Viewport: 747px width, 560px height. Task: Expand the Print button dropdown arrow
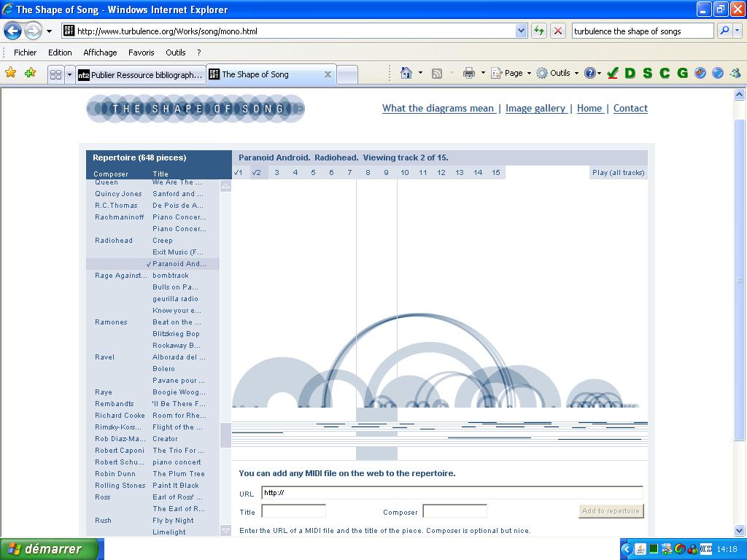pyautogui.click(x=483, y=73)
